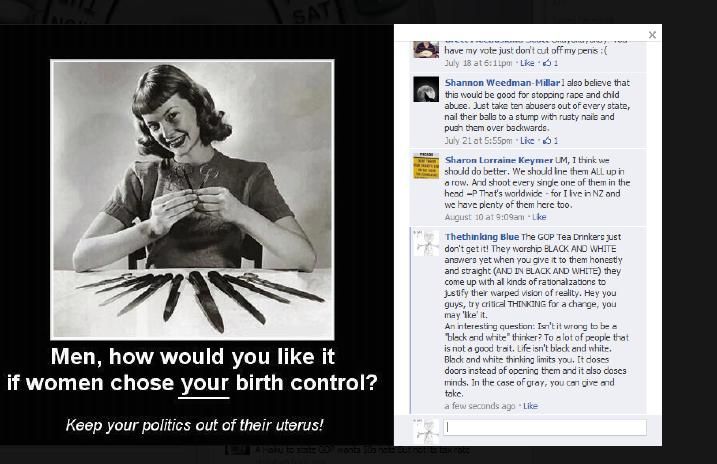Click thumbs-up count on July 18 comment

coord(550,63)
